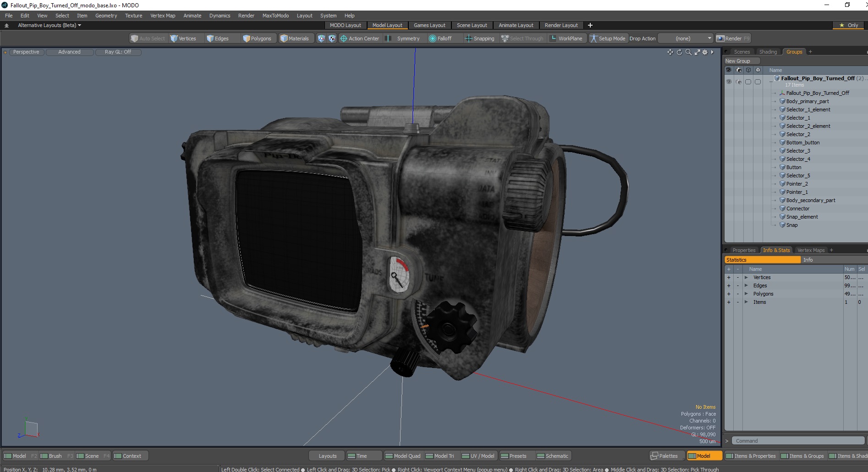Click the WorkPlane tool
This screenshot has height=472, width=868.
pyautogui.click(x=566, y=38)
